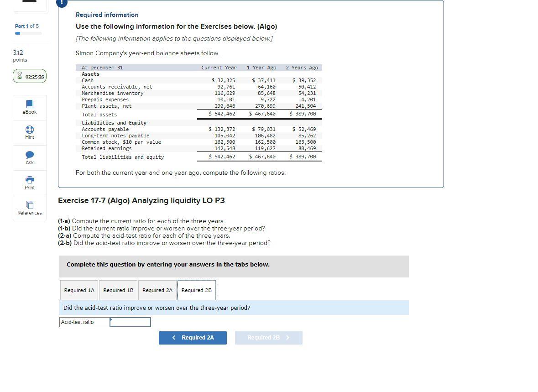Click the Required 2B next button
This screenshot has width=538, height=392.
pyautogui.click(x=268, y=337)
